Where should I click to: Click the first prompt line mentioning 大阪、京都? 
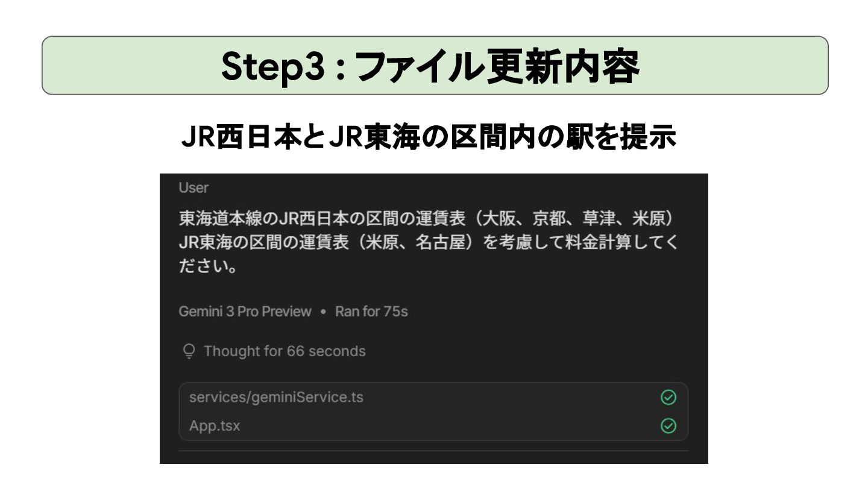coord(426,219)
